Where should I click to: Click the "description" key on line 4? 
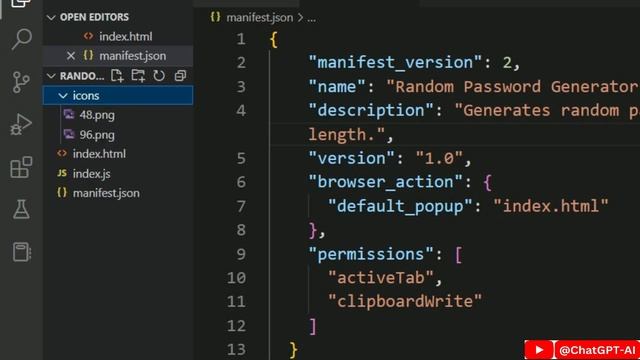[x=371, y=111]
